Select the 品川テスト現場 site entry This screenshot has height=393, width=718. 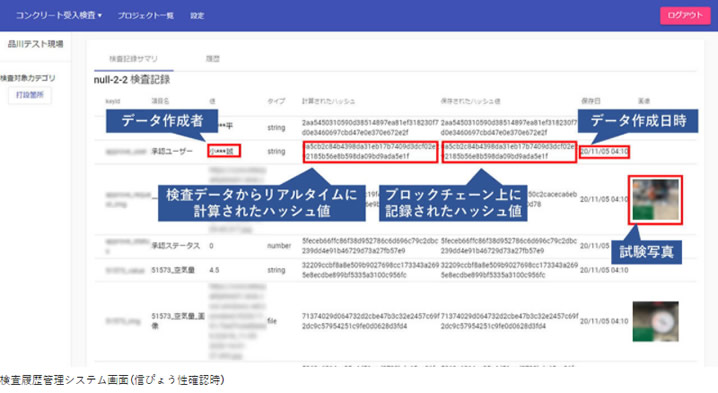pos(36,44)
